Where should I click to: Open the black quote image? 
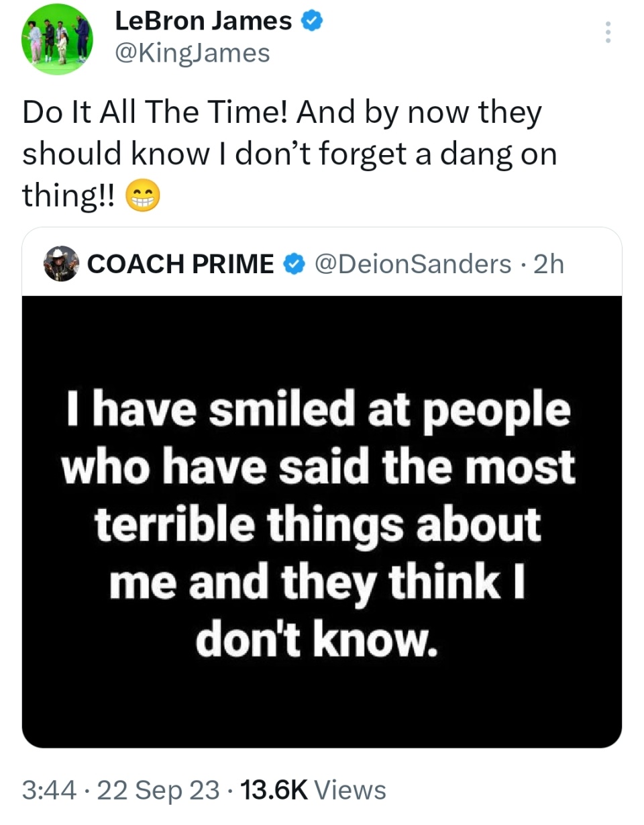point(322,521)
